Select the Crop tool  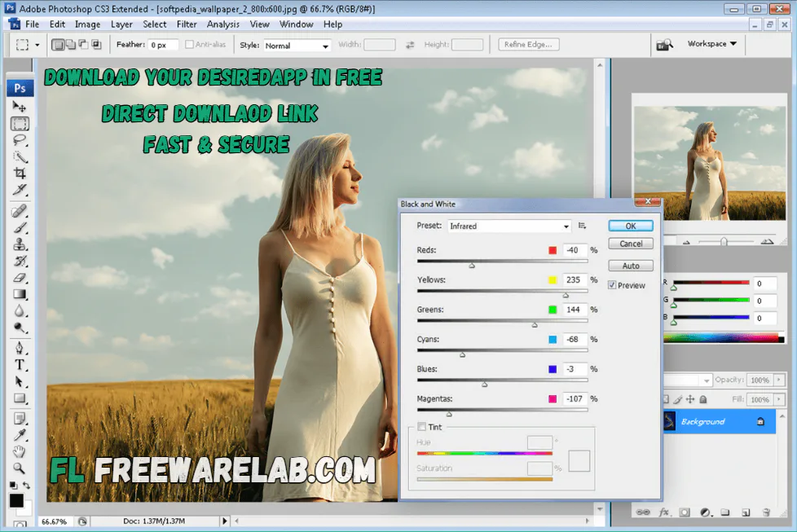pyautogui.click(x=20, y=173)
